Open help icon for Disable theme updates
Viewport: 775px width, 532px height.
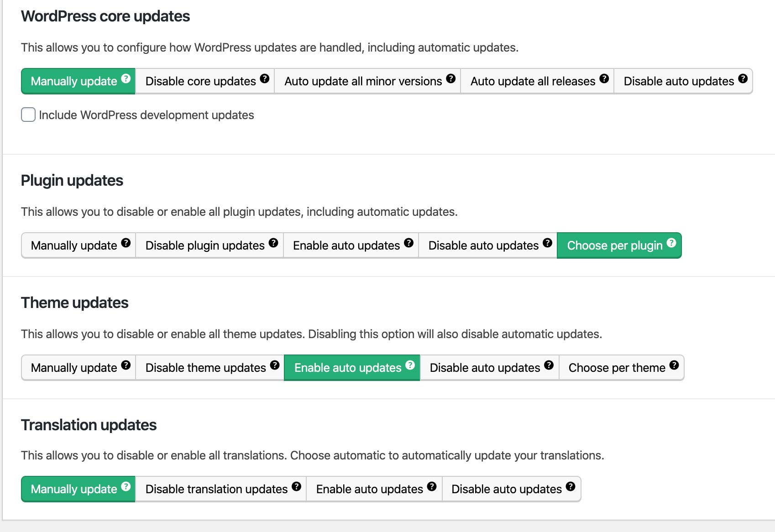tap(275, 365)
